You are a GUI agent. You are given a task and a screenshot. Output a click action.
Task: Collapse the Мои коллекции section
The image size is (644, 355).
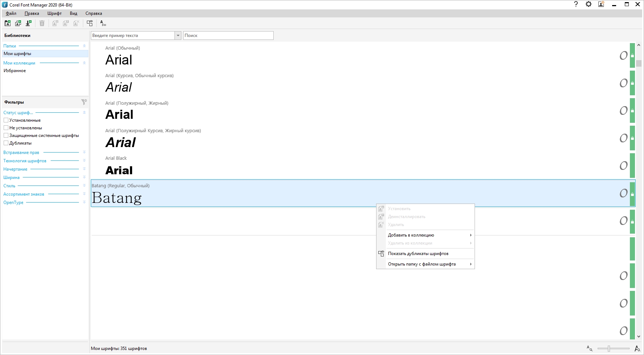pyautogui.click(x=84, y=63)
